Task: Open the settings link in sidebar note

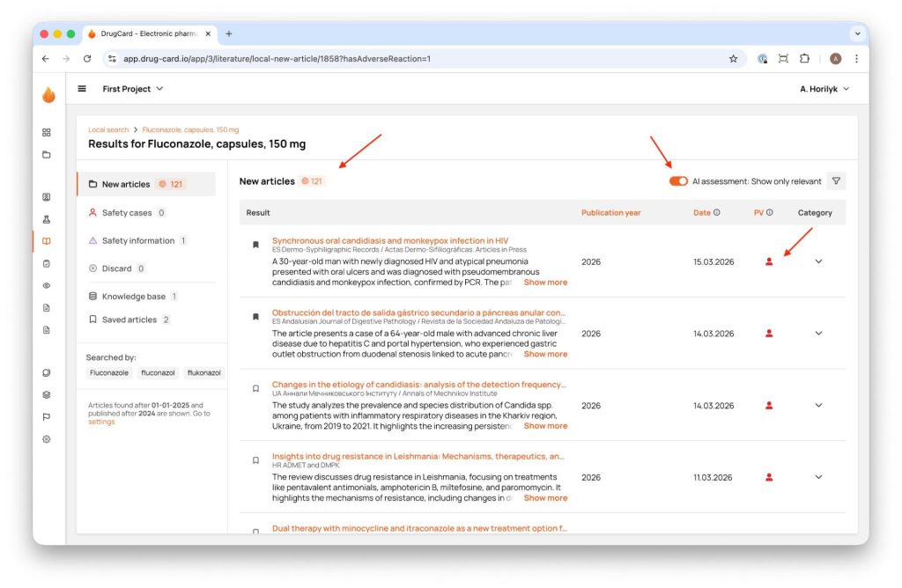Action: point(101,422)
